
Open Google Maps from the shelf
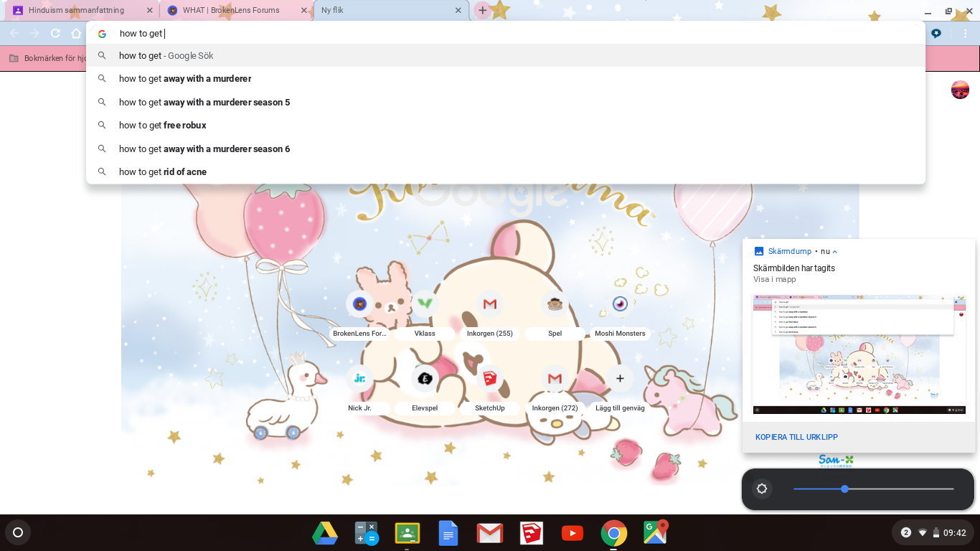click(x=656, y=532)
